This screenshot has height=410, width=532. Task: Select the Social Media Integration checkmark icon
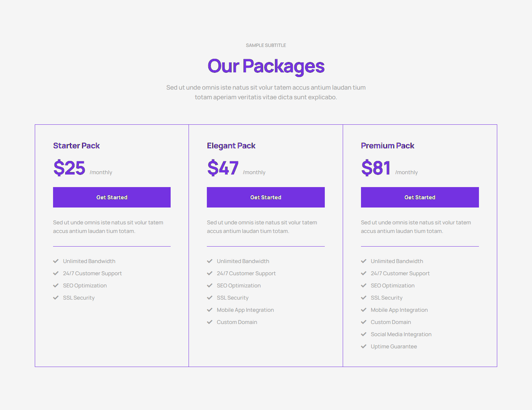[x=364, y=334]
